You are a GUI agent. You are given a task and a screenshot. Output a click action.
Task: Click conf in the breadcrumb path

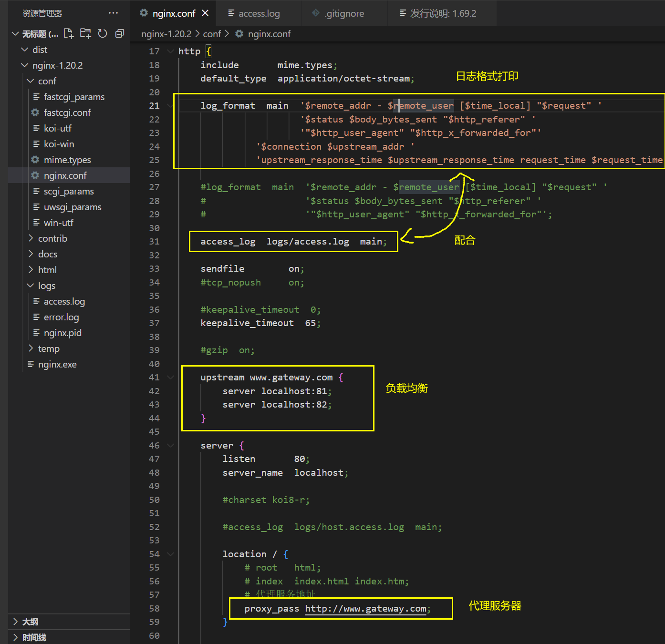coord(212,34)
